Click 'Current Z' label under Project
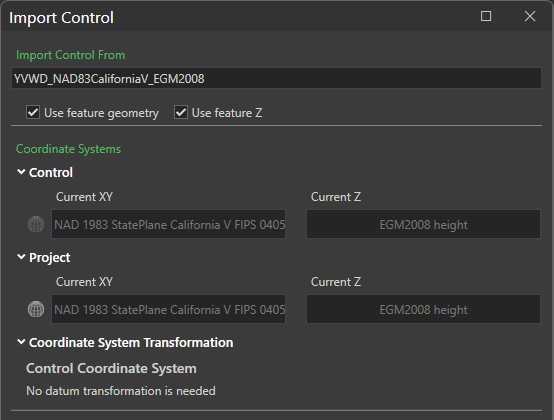The height and width of the screenshot is (420, 554). click(336, 282)
